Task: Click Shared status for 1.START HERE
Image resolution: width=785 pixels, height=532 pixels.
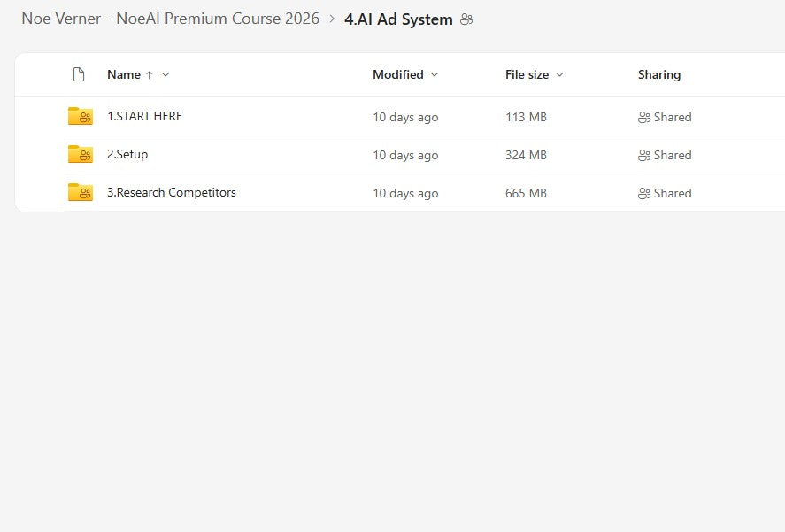Action: [x=673, y=117]
